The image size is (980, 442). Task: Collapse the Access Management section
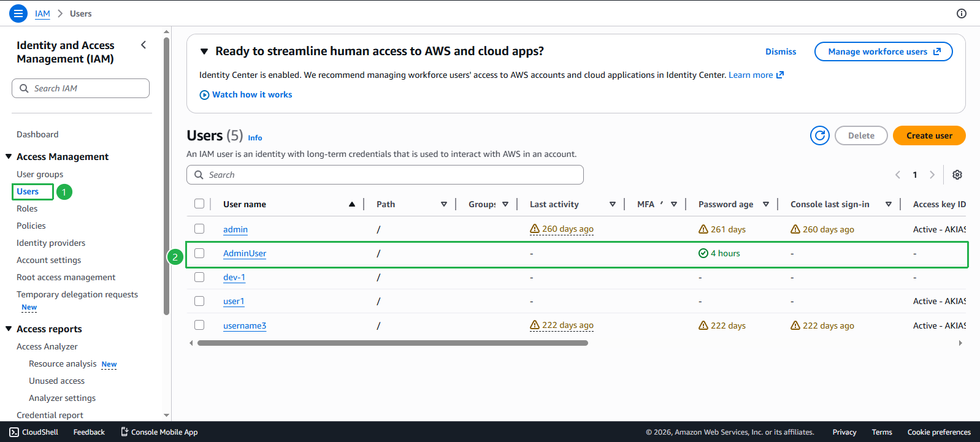[x=9, y=156]
